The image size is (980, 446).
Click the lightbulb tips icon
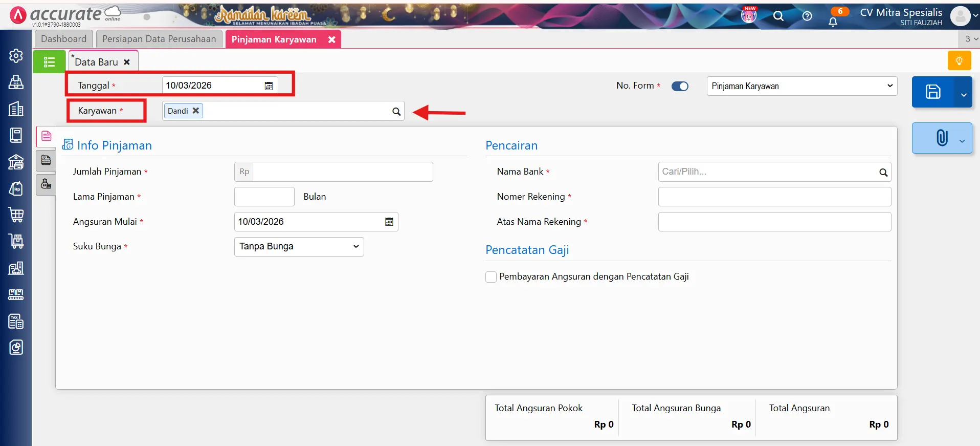[x=959, y=61]
